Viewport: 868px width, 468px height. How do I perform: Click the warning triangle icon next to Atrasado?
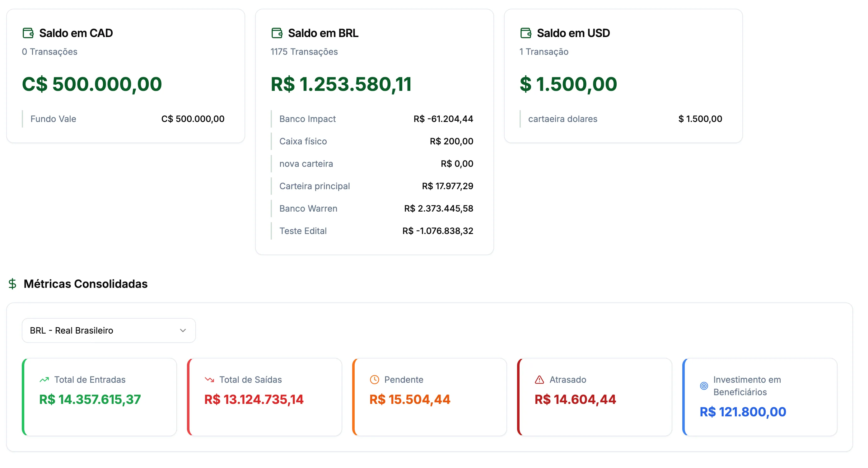[x=539, y=380]
